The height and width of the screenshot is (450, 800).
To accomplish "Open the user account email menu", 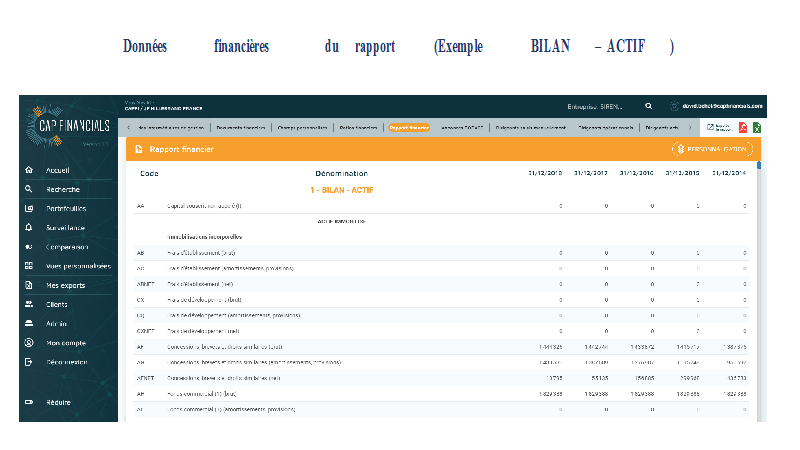I will click(x=717, y=105).
